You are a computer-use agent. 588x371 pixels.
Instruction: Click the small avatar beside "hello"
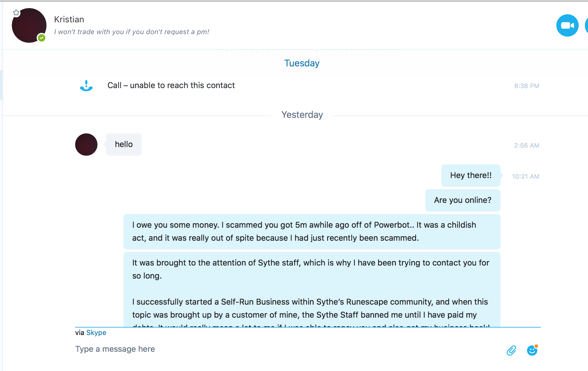coord(86,145)
